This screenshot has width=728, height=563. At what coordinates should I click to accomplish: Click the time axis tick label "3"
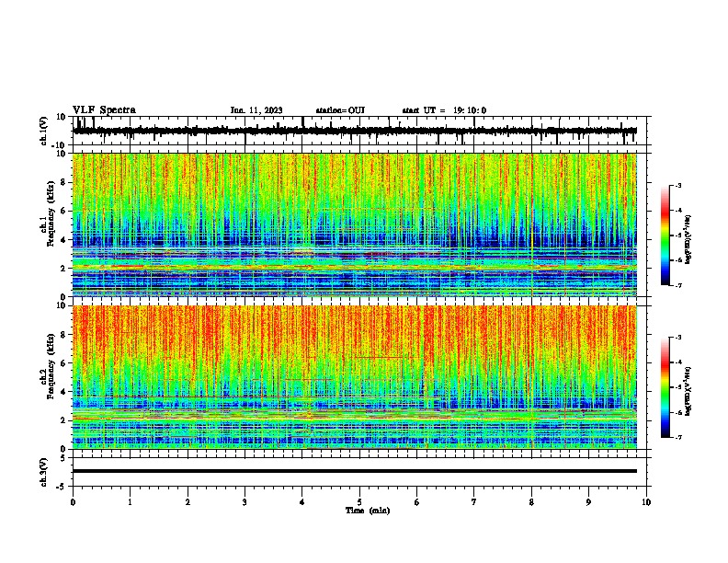245,502
